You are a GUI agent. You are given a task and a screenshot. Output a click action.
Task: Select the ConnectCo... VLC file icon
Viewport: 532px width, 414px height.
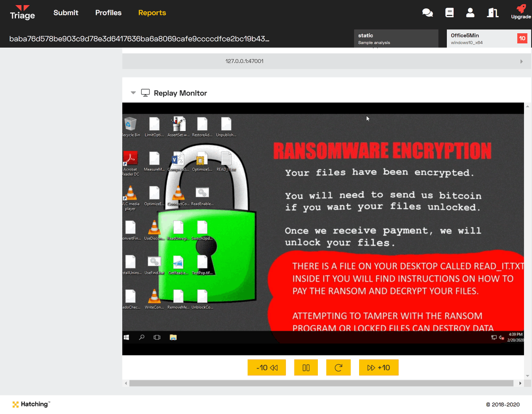(178, 196)
